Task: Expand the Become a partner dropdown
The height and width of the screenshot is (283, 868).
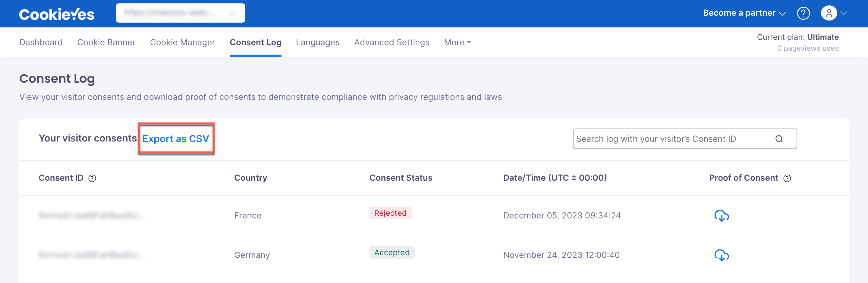Action: click(744, 13)
